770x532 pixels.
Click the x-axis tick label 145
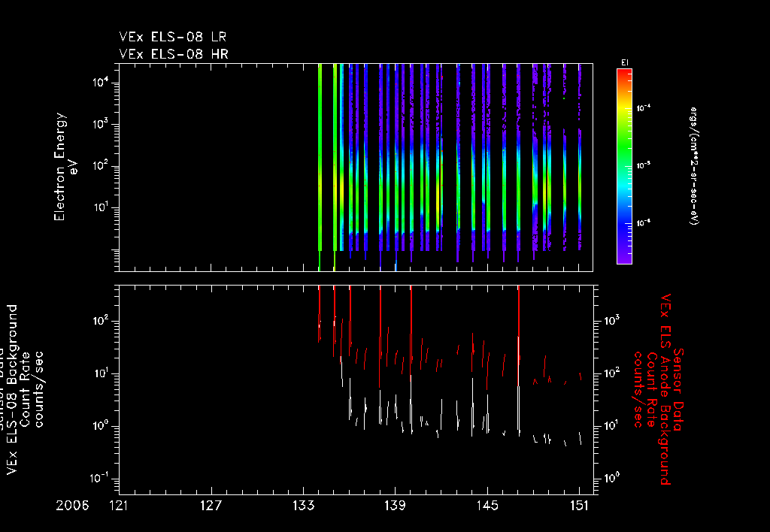pos(487,506)
